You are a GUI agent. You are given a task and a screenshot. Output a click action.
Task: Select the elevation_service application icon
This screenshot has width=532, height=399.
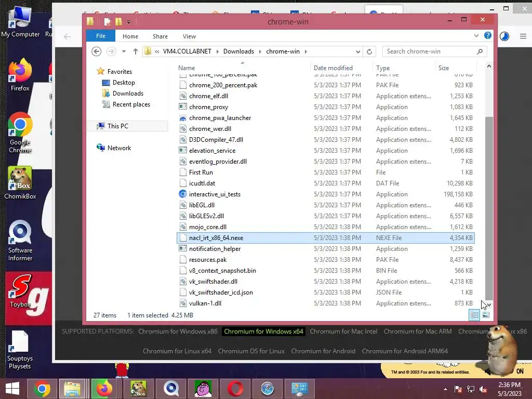183,150
